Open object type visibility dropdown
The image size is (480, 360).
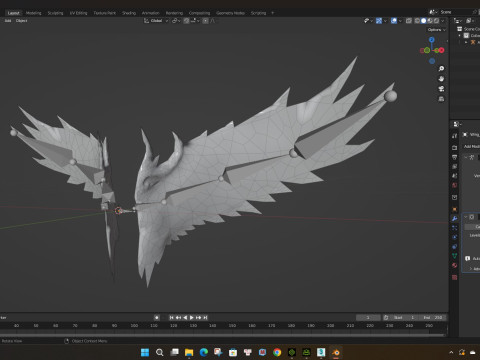point(368,21)
